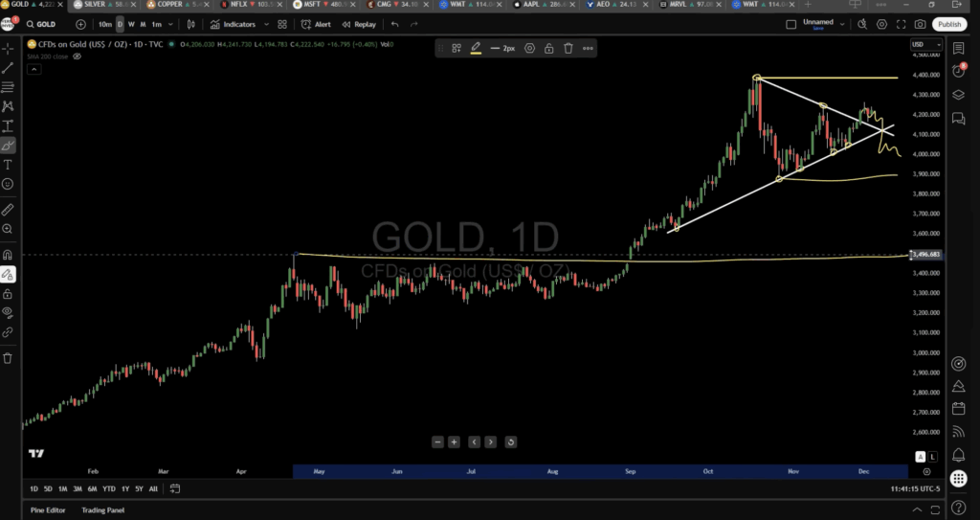Image resolution: width=980 pixels, height=520 pixels.
Task: Select the YTD date range
Action: point(108,488)
